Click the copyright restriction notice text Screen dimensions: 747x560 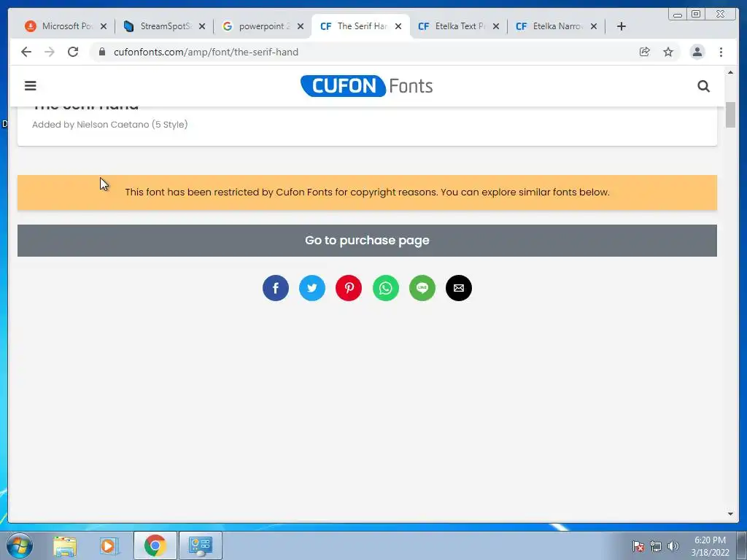pyautogui.click(x=367, y=192)
